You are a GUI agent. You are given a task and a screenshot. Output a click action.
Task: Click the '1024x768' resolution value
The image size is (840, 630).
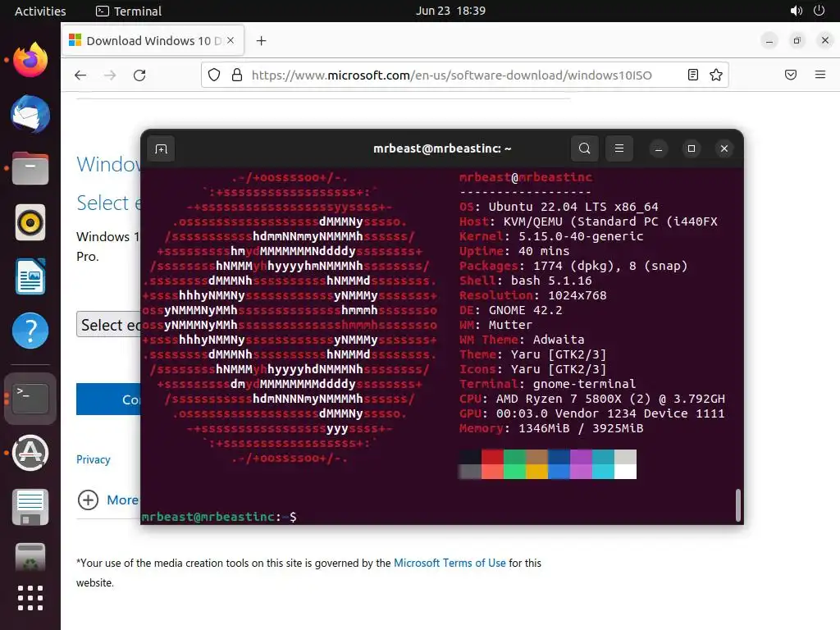point(577,295)
